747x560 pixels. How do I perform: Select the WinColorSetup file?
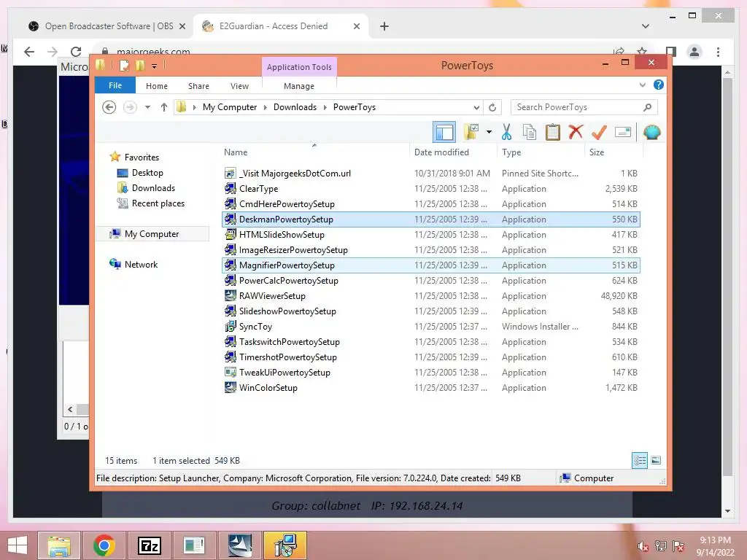(x=430, y=388)
